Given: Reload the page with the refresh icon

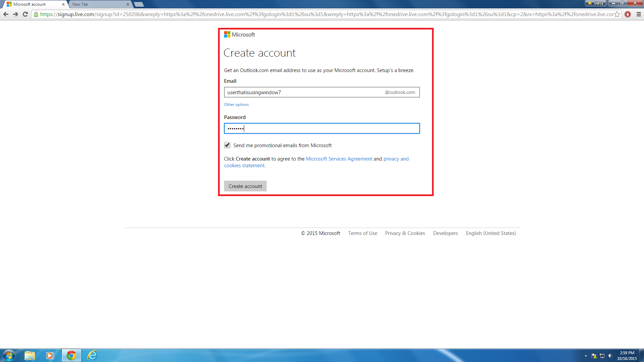Looking at the screenshot, I should (x=25, y=14).
